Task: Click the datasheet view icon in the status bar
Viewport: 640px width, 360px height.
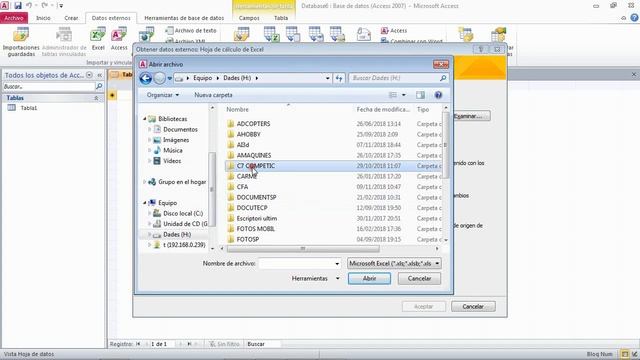Action: [624, 354]
